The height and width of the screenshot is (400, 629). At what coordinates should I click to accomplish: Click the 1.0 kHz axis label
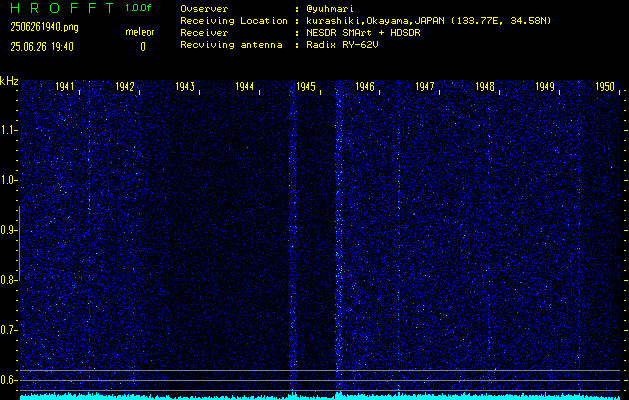pyautogui.click(x=7, y=181)
